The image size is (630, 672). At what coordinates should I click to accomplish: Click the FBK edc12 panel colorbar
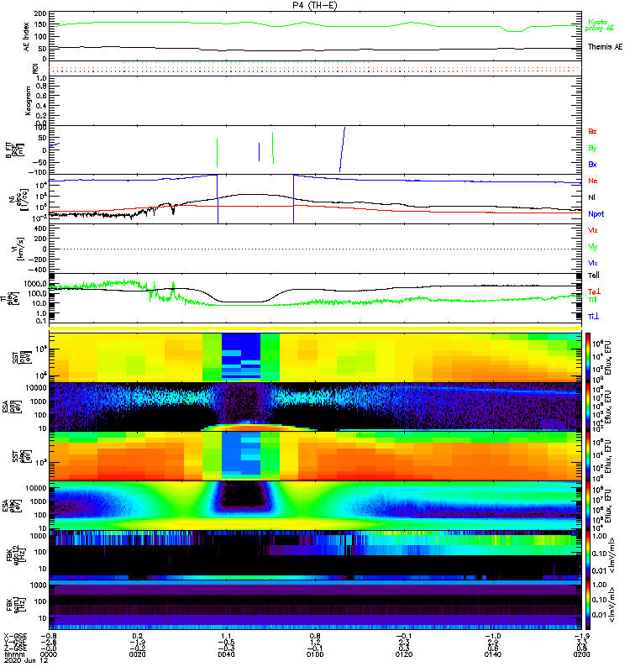(588, 555)
